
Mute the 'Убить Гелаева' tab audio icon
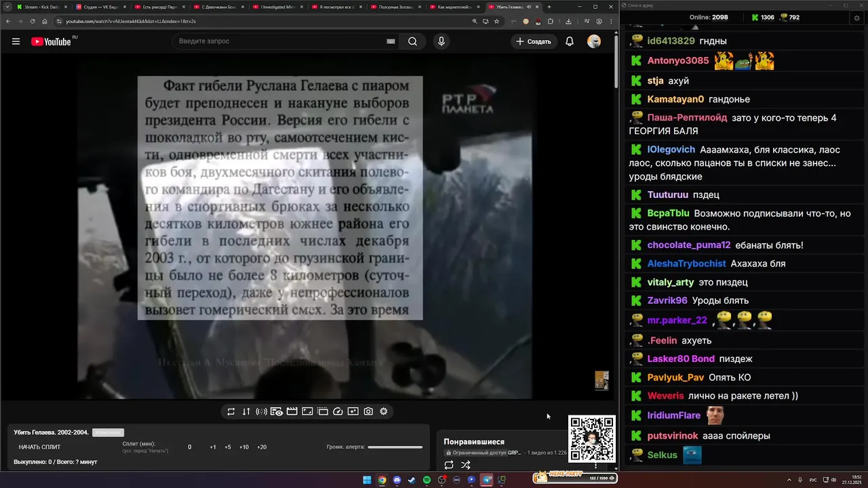(528, 7)
